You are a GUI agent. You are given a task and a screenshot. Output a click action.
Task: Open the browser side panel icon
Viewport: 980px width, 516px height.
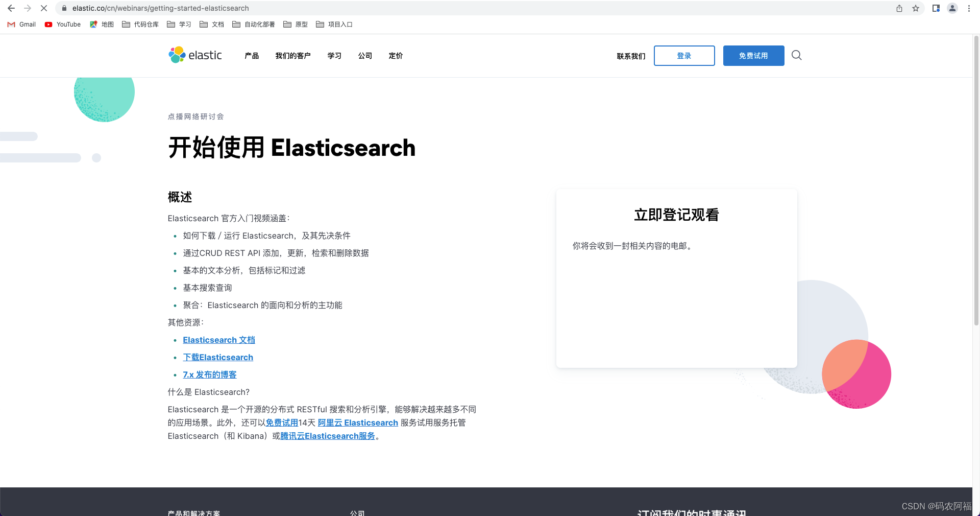click(936, 8)
